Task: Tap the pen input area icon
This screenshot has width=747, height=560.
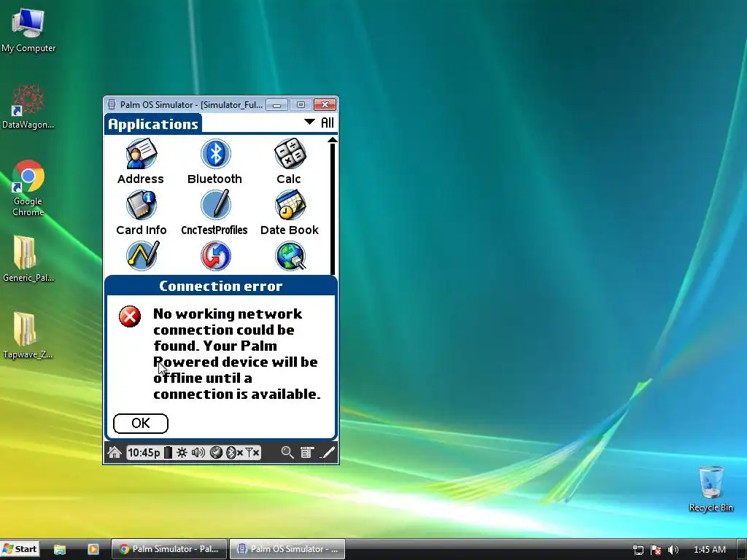Action: (328, 452)
